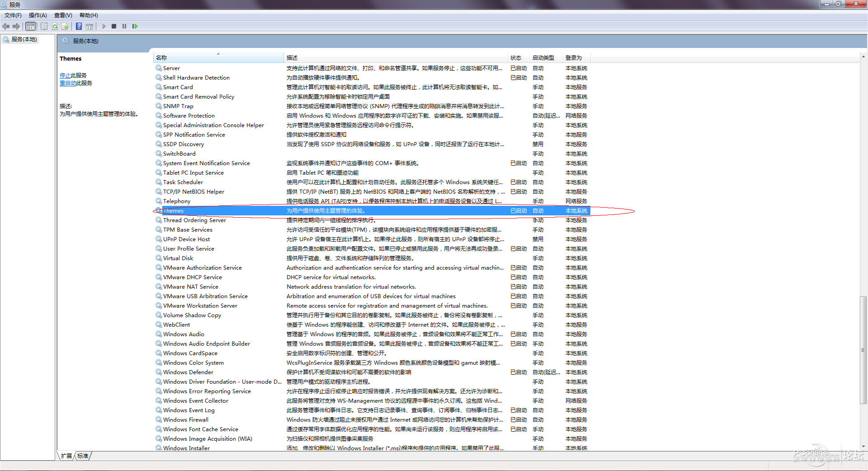Click the Forward arrow toolbar icon

coord(16,26)
